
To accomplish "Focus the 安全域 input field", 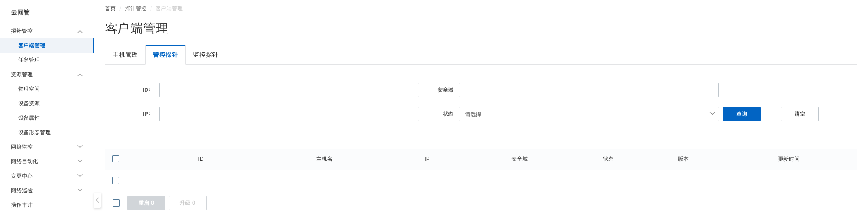I will click(x=589, y=90).
